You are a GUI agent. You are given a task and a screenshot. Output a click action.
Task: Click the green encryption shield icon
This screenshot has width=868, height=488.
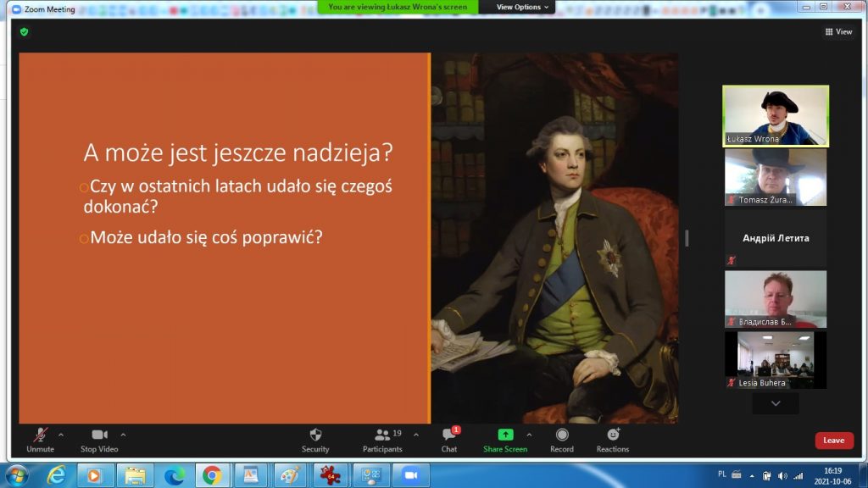pos(24,31)
